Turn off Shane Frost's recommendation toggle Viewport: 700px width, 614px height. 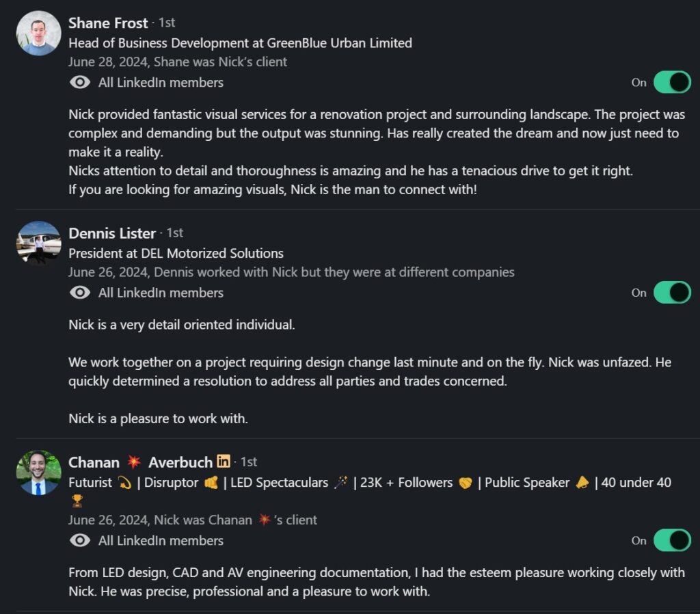[x=672, y=83]
